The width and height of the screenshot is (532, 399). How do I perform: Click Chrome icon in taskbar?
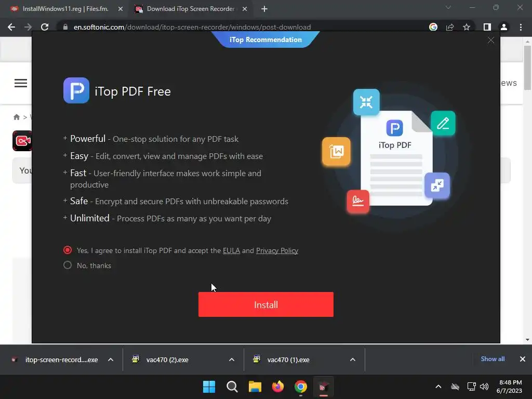pyautogui.click(x=301, y=387)
